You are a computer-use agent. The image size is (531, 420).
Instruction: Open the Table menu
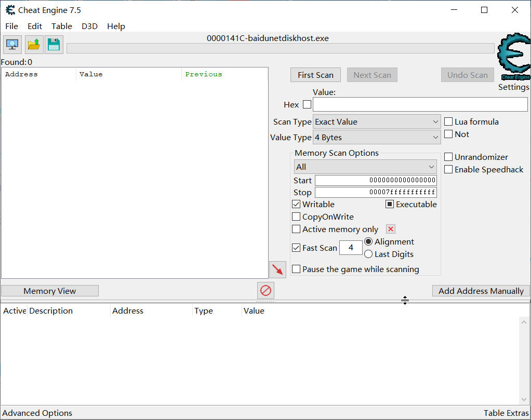(62, 26)
